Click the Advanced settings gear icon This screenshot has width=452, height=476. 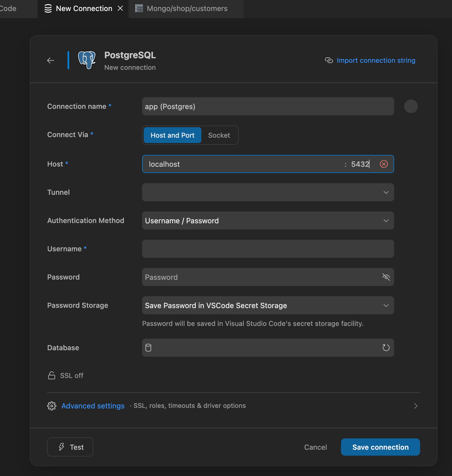coord(52,406)
